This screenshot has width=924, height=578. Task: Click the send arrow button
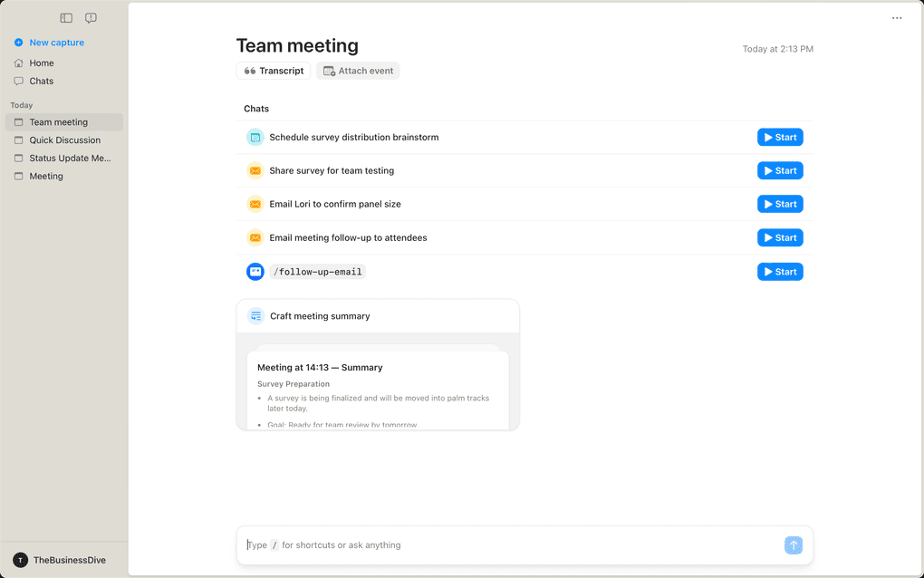coord(794,544)
